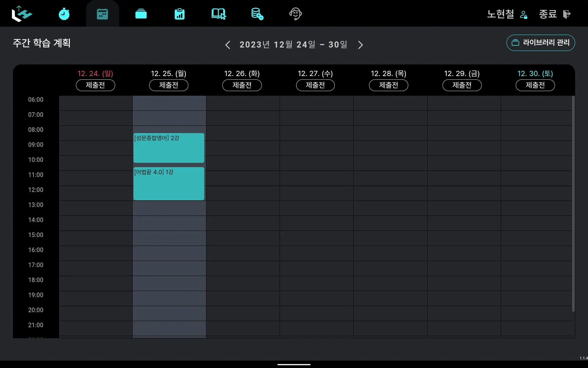
Task: Click the app logo icon
Action: [x=21, y=14]
